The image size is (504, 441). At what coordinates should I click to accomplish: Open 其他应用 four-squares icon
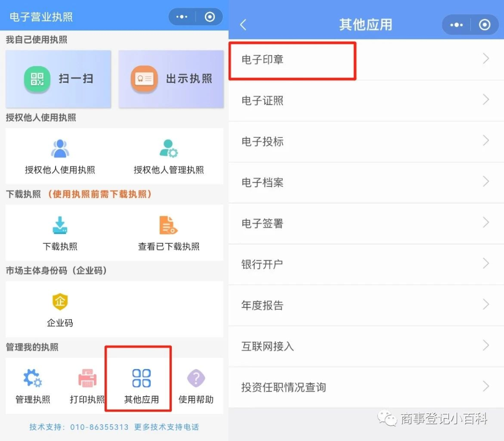tap(141, 378)
